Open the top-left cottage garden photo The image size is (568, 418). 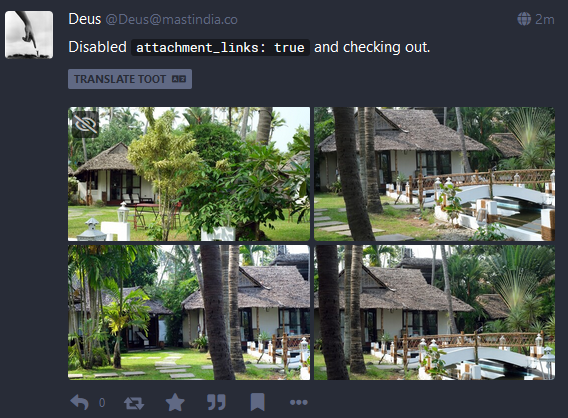[x=189, y=174]
